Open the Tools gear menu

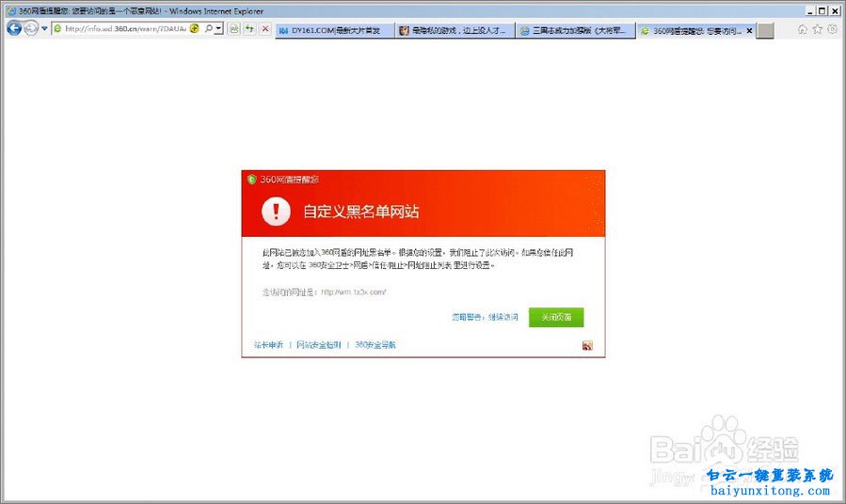[x=832, y=29]
